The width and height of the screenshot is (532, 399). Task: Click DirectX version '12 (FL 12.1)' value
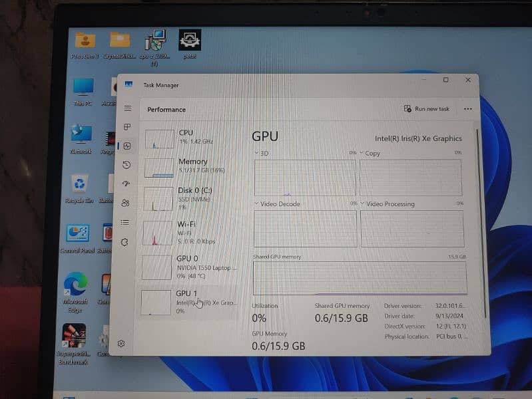click(x=451, y=326)
